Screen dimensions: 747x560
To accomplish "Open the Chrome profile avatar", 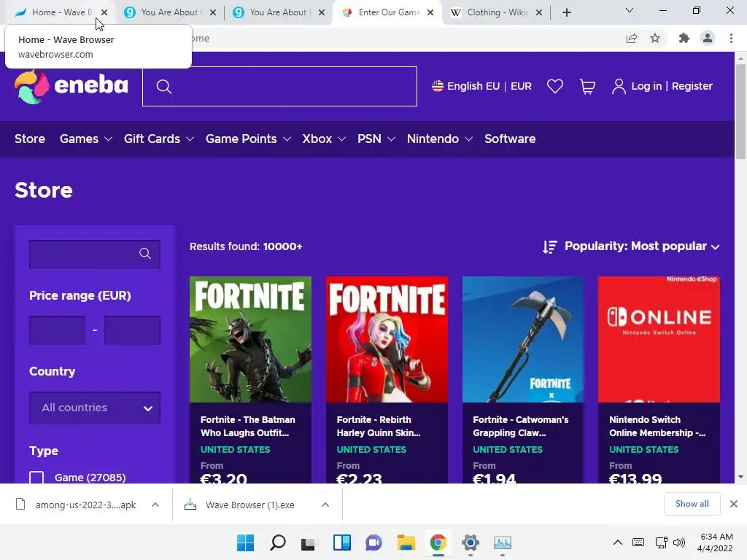I will click(x=708, y=38).
